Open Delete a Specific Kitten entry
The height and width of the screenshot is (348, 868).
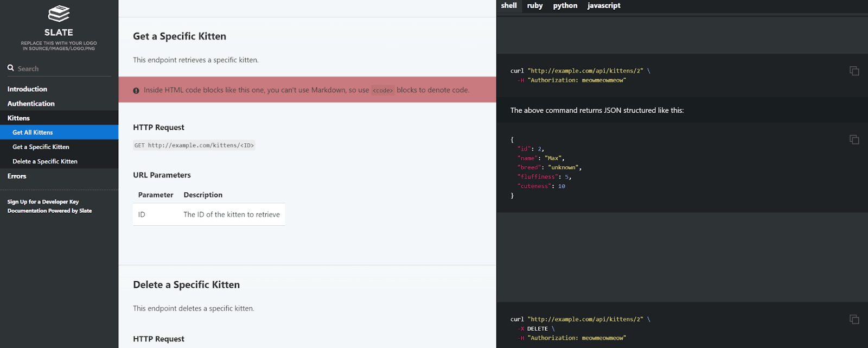[45, 162]
